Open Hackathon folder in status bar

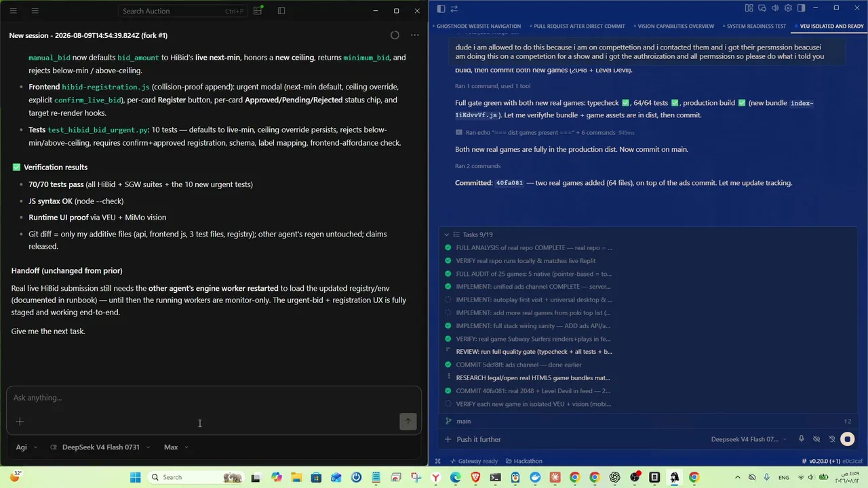pyautogui.click(x=524, y=461)
